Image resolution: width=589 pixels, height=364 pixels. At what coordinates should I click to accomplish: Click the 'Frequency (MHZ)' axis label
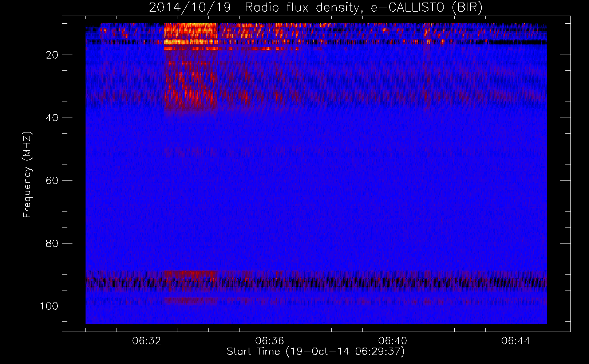27,175
